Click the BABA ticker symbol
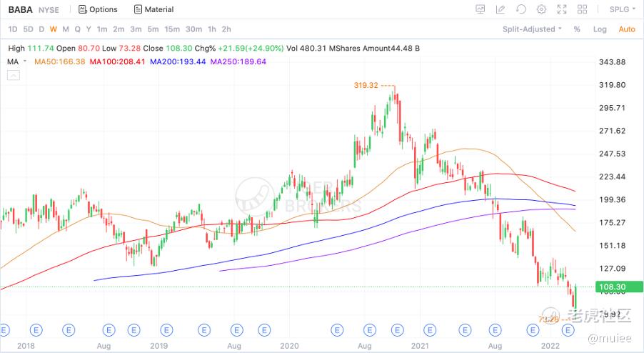 (x=21, y=9)
